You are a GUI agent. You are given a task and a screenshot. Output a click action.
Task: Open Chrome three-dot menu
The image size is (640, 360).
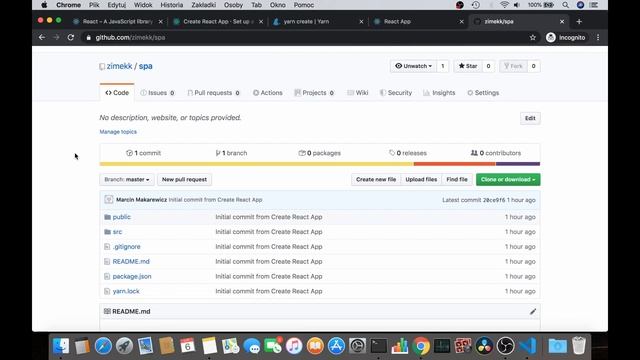pos(598,38)
